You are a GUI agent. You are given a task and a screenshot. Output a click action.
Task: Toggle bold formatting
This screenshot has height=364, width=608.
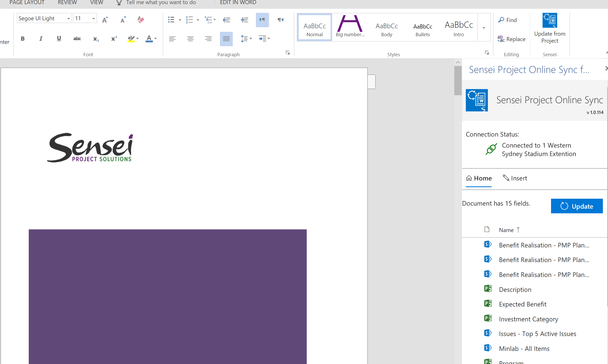tap(23, 39)
